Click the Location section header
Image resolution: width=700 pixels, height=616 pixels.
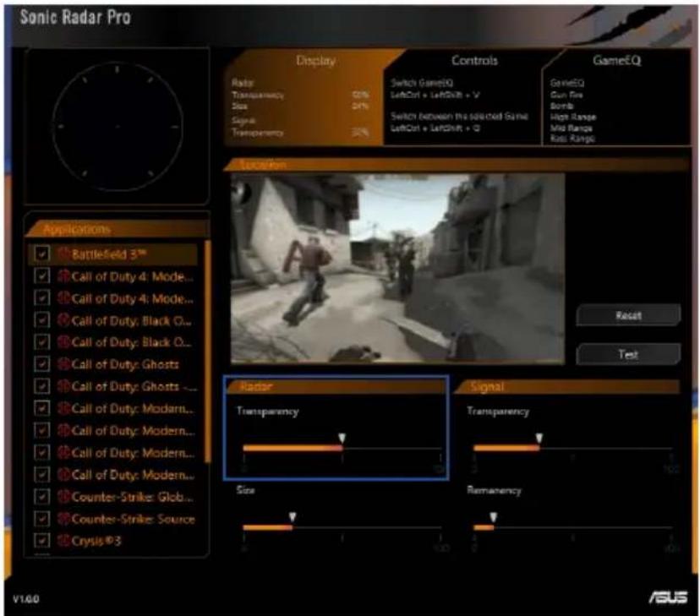pyautogui.click(x=457, y=165)
